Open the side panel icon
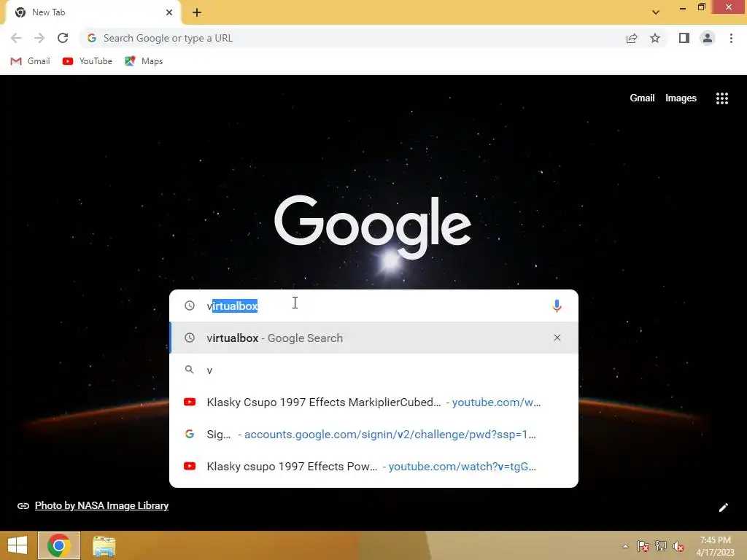 click(684, 38)
